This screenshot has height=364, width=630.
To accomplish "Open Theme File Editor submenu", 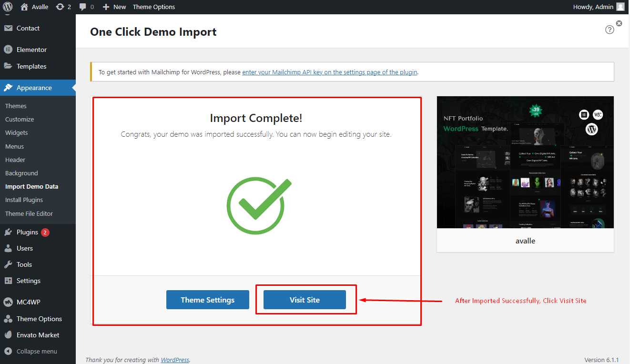I will (29, 213).
